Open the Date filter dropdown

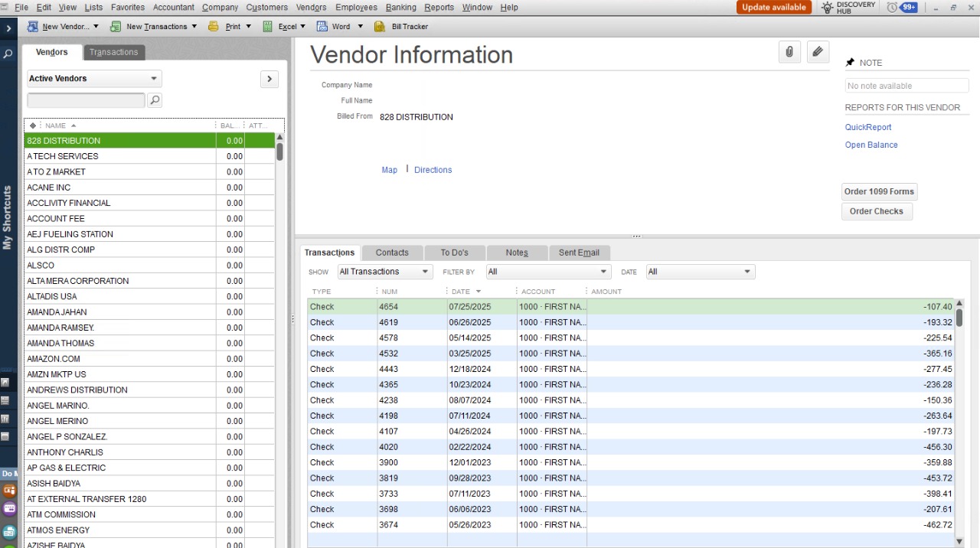pyautogui.click(x=700, y=272)
